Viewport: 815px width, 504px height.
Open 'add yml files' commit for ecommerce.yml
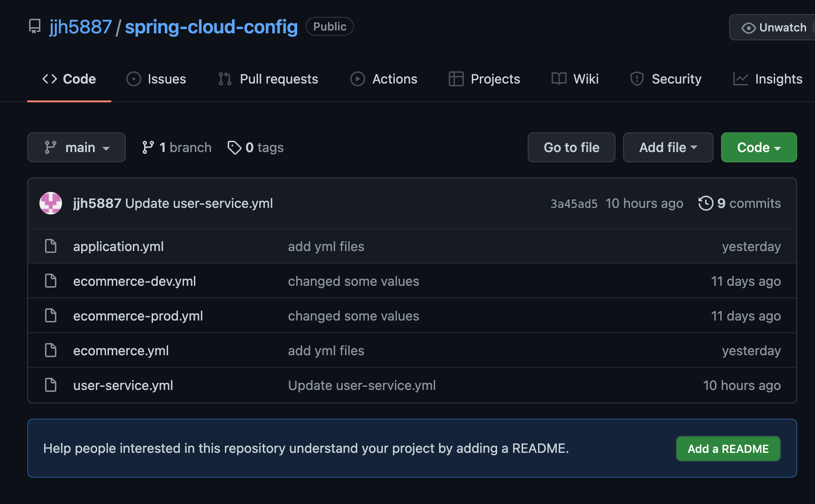(326, 351)
